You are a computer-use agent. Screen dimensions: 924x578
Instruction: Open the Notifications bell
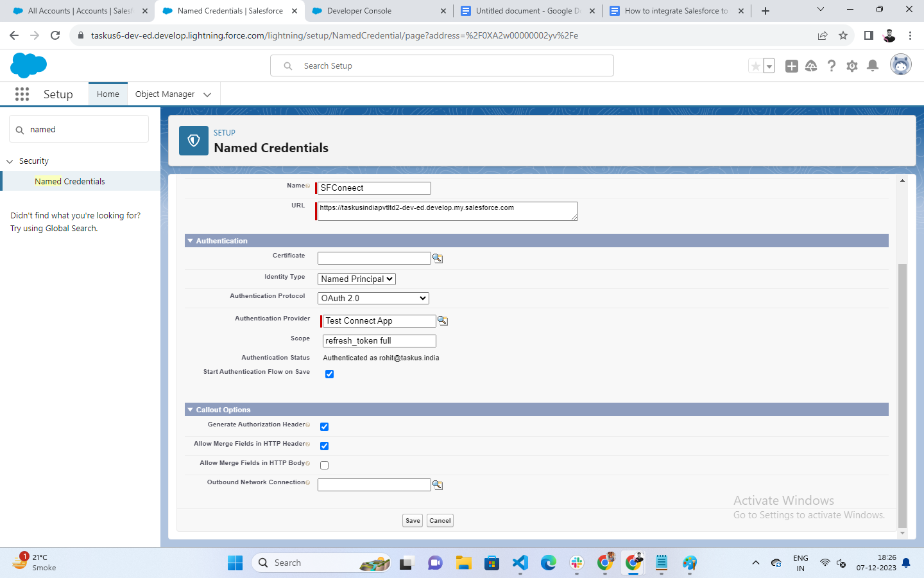tap(873, 66)
